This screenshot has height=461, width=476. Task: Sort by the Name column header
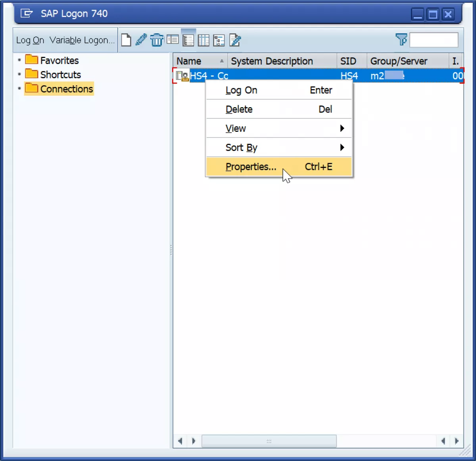tap(200, 61)
